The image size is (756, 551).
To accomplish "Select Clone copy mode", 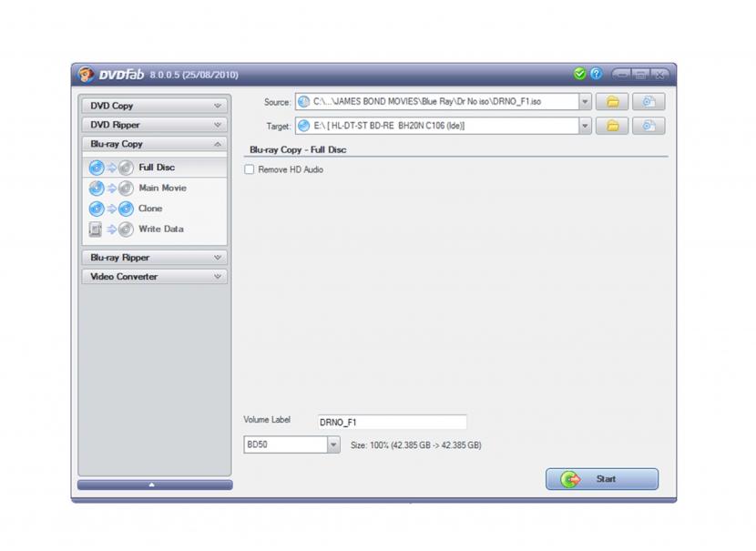I will tap(155, 209).
